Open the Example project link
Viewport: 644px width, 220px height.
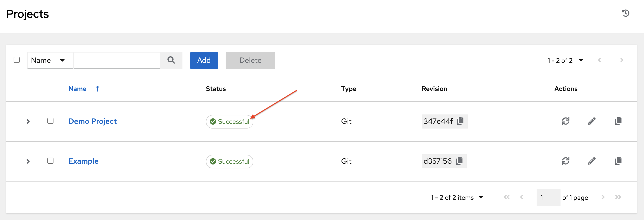click(x=83, y=161)
